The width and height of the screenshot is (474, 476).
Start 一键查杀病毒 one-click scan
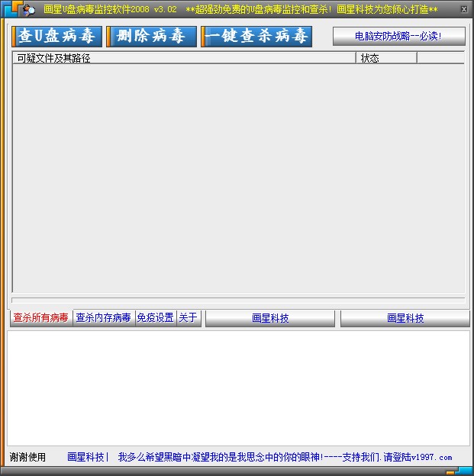[256, 37]
